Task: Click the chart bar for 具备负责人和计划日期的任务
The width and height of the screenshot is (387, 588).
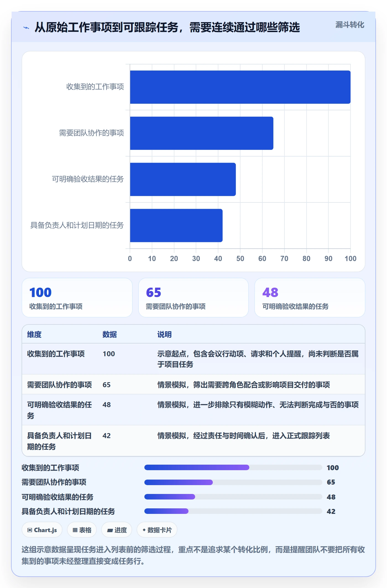Action: (176, 225)
